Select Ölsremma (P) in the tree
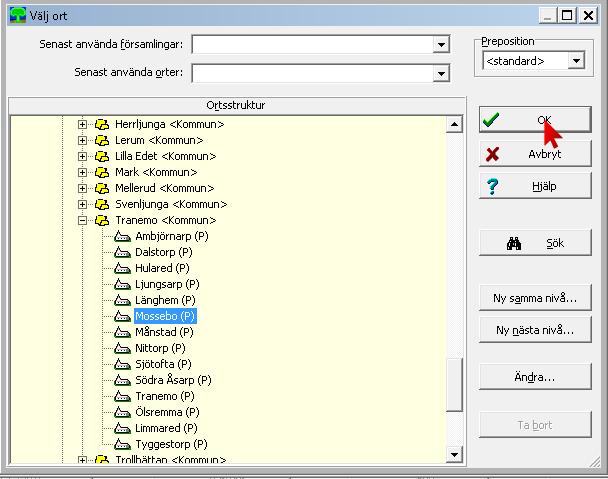608x479 pixels. tap(167, 412)
